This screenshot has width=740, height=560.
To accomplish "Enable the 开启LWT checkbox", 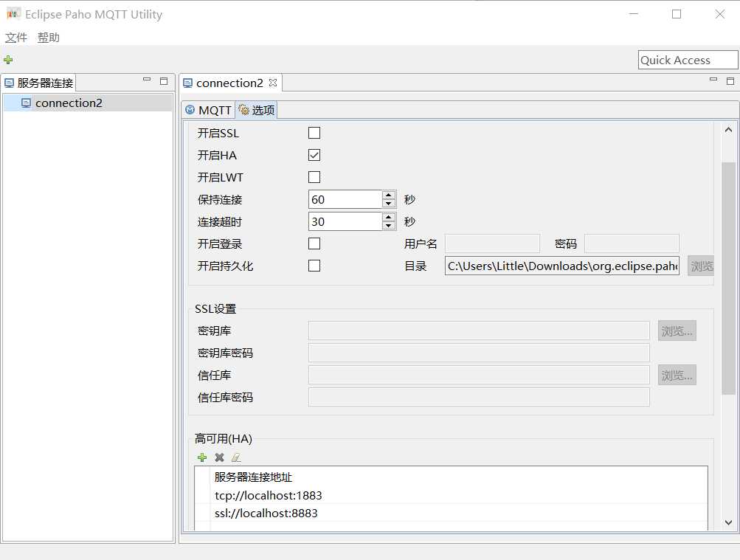I will (x=314, y=177).
